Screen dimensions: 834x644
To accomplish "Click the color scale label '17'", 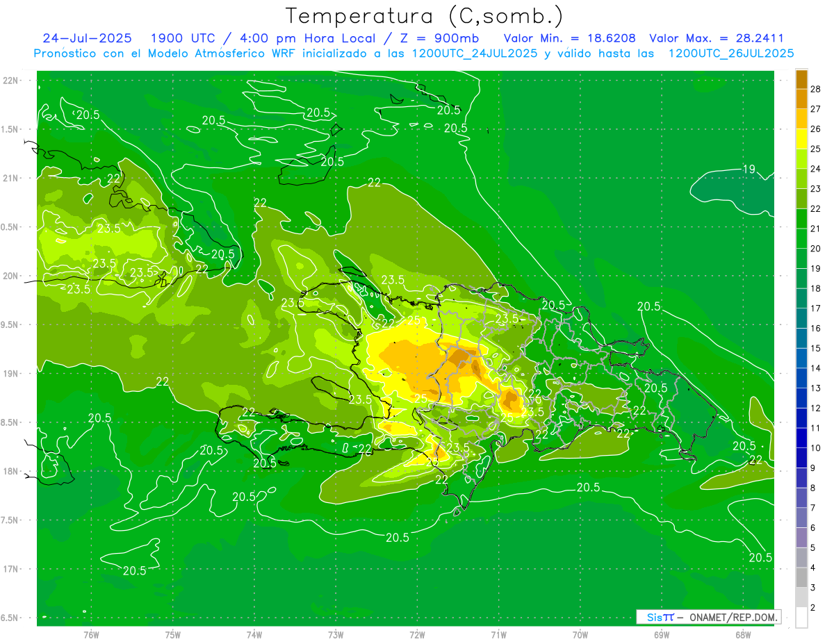I will [x=816, y=308].
